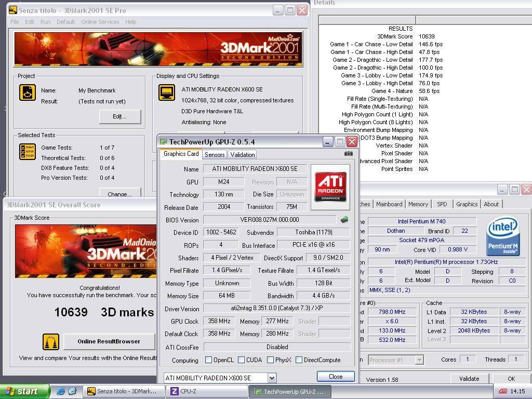Click the ATI tray icon near the clock
This screenshot has width=532, height=399.
point(503,391)
